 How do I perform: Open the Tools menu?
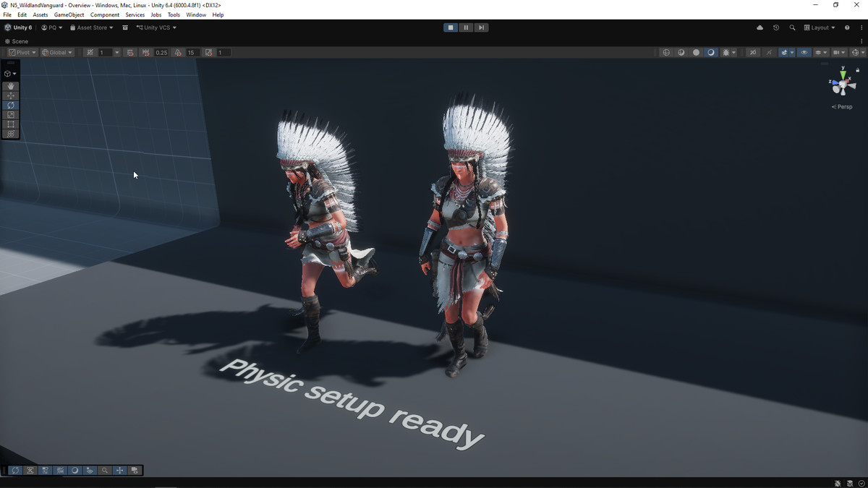[174, 14]
